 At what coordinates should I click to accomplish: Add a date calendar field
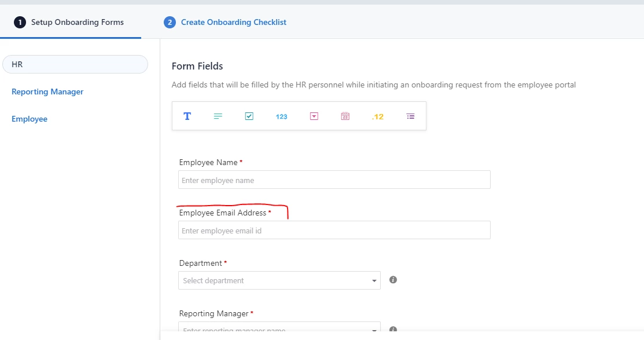[x=345, y=116]
